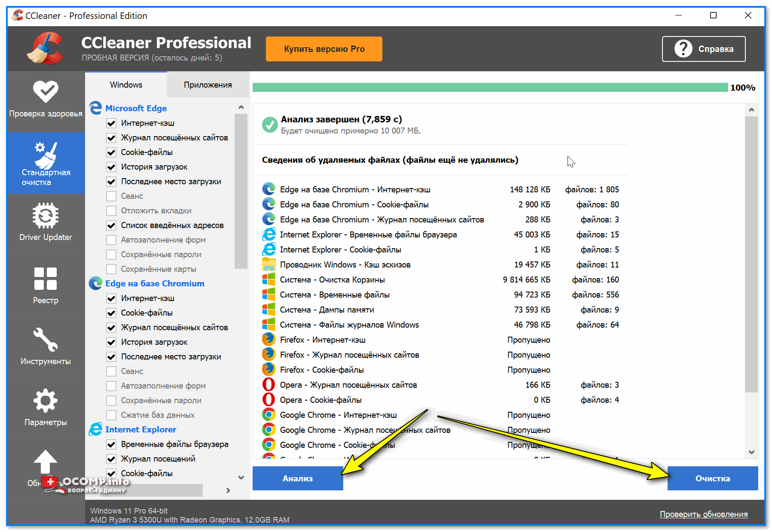Screen dimensions: 772x532
Task: Click the Windows flag icon for memory dumps
Action: (269, 310)
